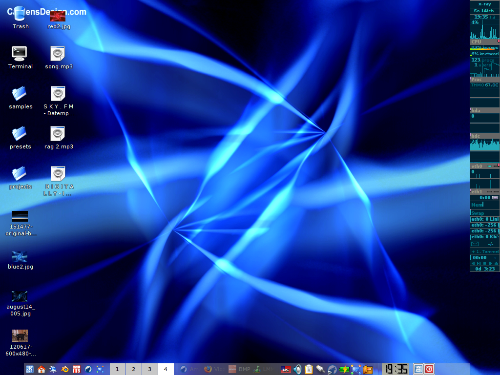This screenshot has width=500, height=375.
Task: Click the home folder panel launcher
Action: 41,369
